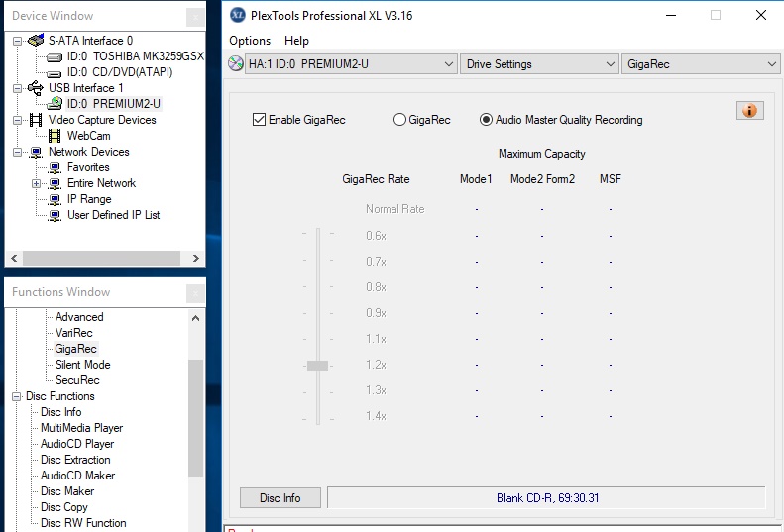The height and width of the screenshot is (532, 784).
Task: Expand the Entire Network node
Action: click(x=36, y=184)
